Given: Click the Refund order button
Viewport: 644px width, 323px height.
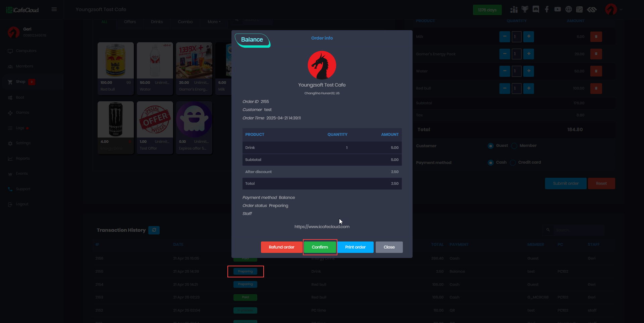Looking at the screenshot, I should (281, 247).
